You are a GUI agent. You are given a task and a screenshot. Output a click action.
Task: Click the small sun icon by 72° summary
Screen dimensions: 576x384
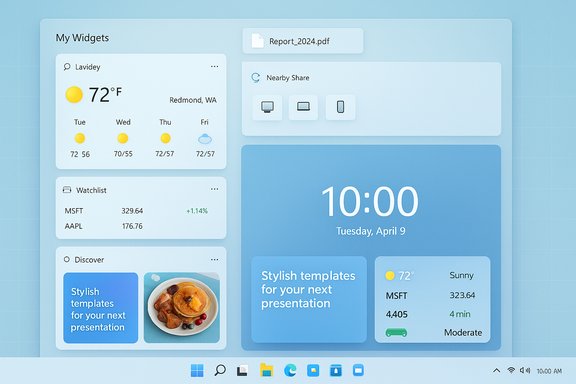(390, 275)
